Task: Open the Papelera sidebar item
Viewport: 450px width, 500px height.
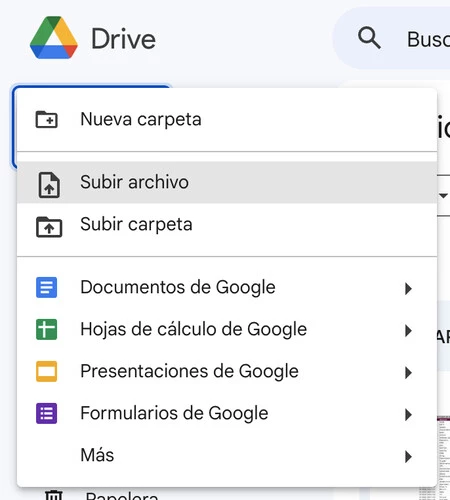Action: [x=102, y=495]
